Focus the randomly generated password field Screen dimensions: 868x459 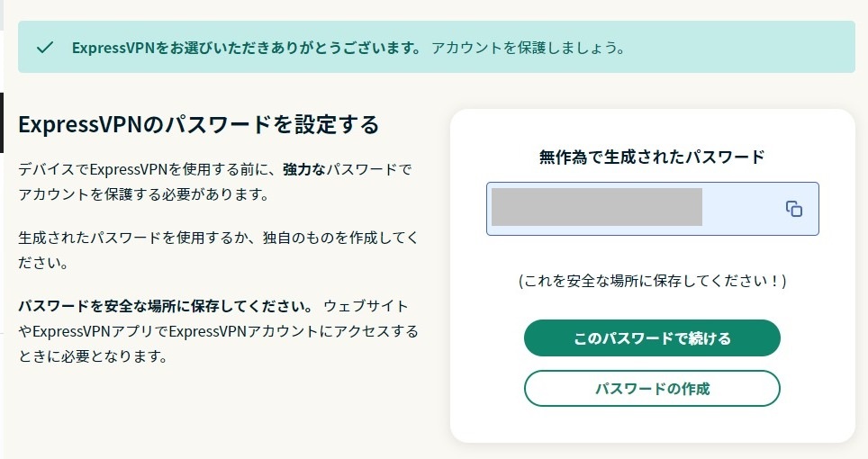coord(653,209)
